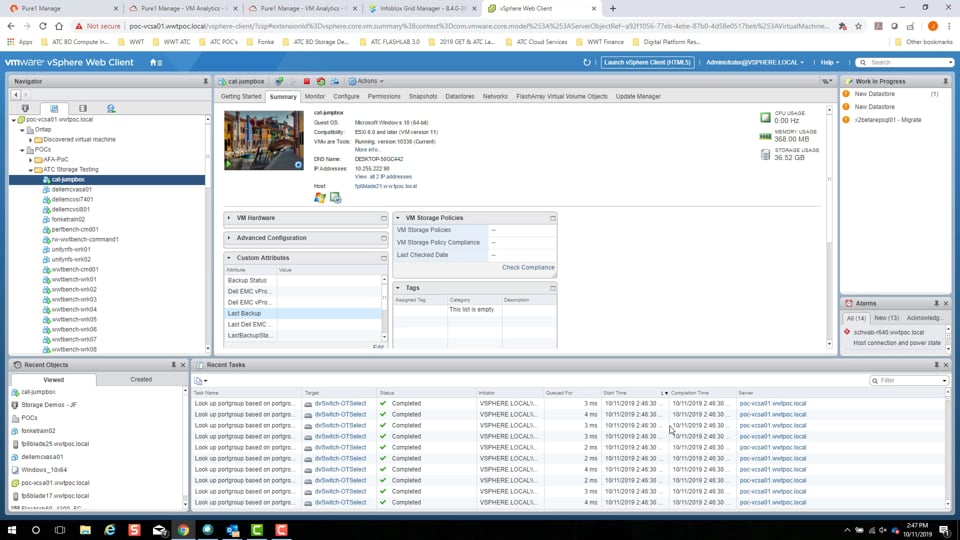Image resolution: width=960 pixels, height=540 pixels.
Task: Click the vSphere search input field
Action: point(905,62)
